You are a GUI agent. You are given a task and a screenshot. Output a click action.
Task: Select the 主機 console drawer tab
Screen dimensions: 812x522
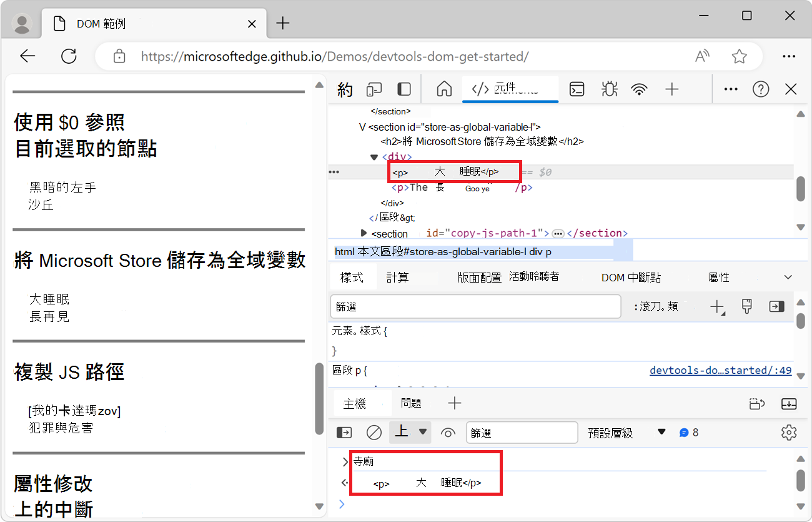[x=355, y=404]
